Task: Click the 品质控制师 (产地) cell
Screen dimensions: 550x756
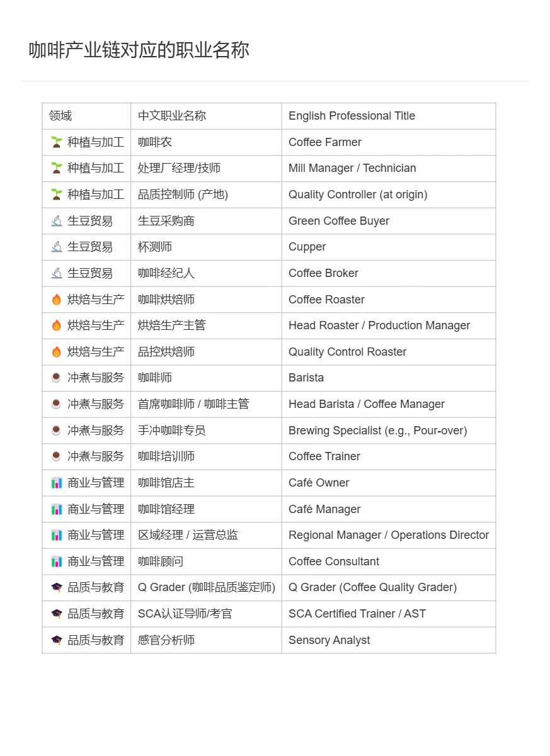Action: (206, 195)
